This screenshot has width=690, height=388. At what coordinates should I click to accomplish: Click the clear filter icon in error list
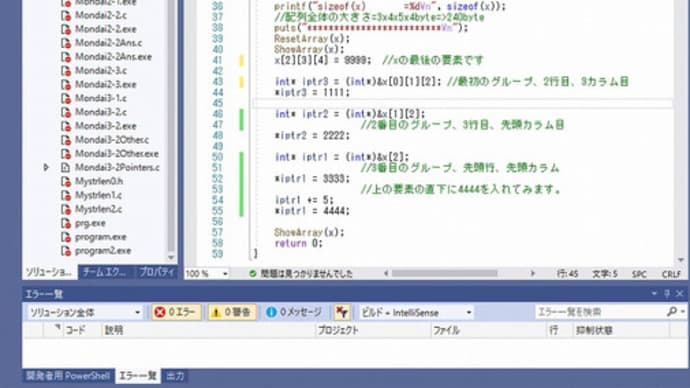tap(342, 312)
